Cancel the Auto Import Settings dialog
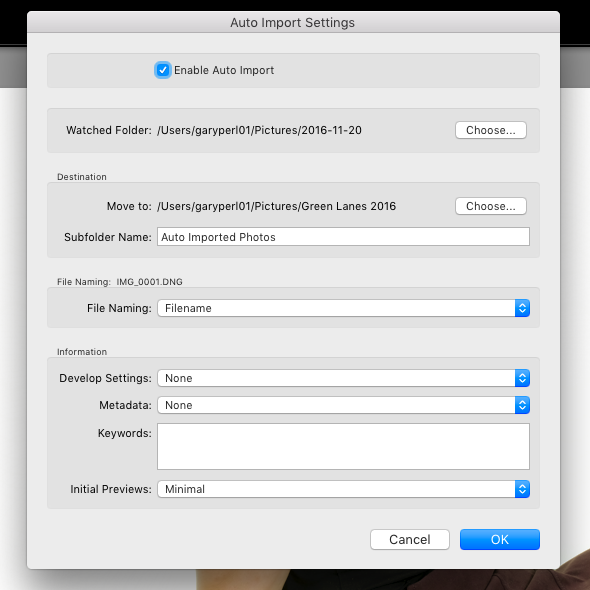 [x=410, y=540]
